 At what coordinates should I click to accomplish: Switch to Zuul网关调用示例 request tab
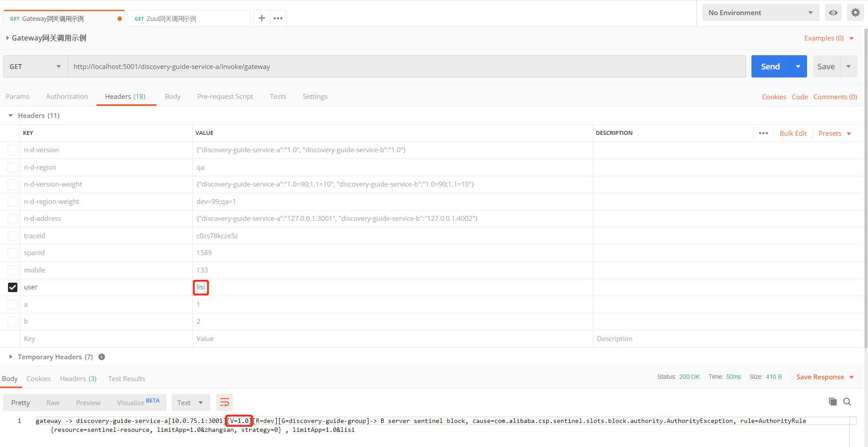189,19
